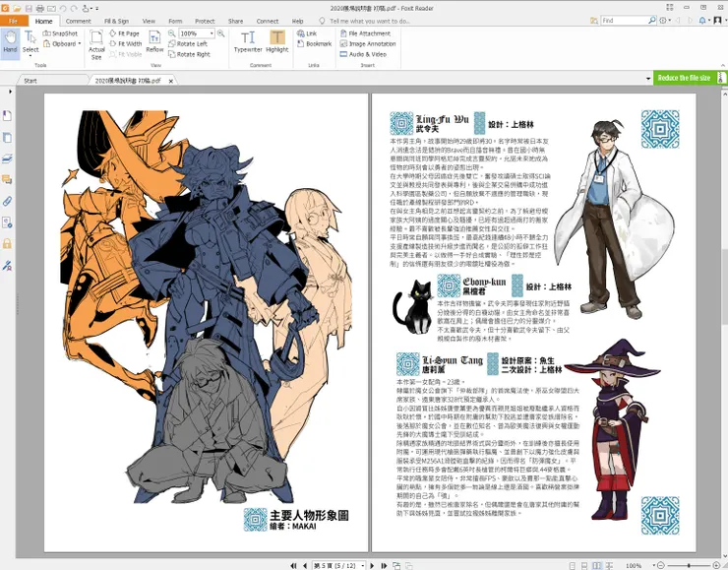This screenshot has width=728, height=570.
Task: Set view to Actual Size
Action: point(96,45)
